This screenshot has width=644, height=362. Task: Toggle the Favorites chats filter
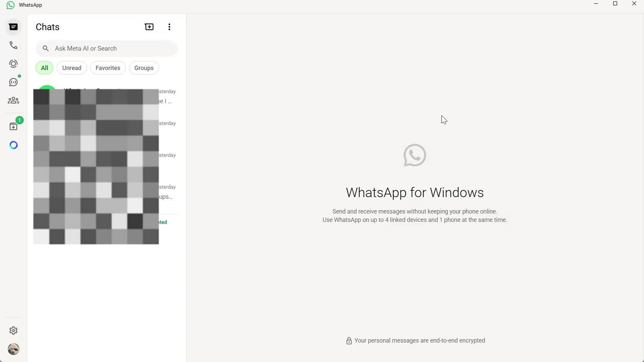(x=108, y=68)
